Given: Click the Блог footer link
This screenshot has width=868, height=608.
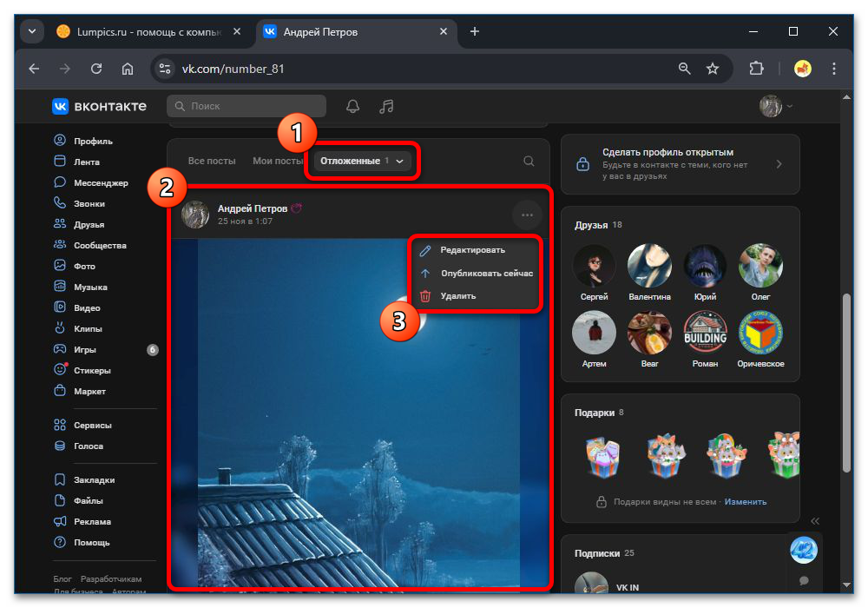Looking at the screenshot, I should 62,578.
